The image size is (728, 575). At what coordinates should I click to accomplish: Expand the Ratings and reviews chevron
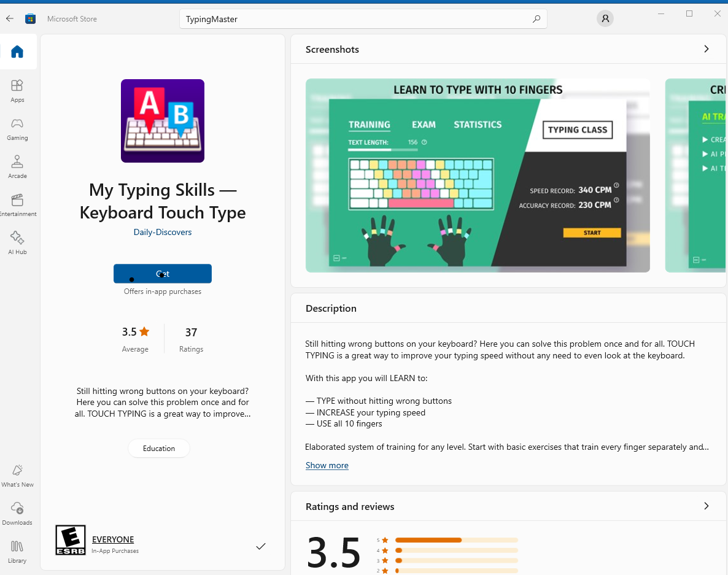pyautogui.click(x=706, y=506)
